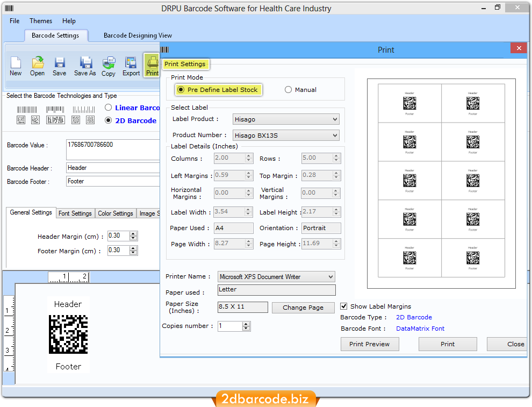
Task: Adjust the Left Margins spinner arrows
Action: [249, 175]
